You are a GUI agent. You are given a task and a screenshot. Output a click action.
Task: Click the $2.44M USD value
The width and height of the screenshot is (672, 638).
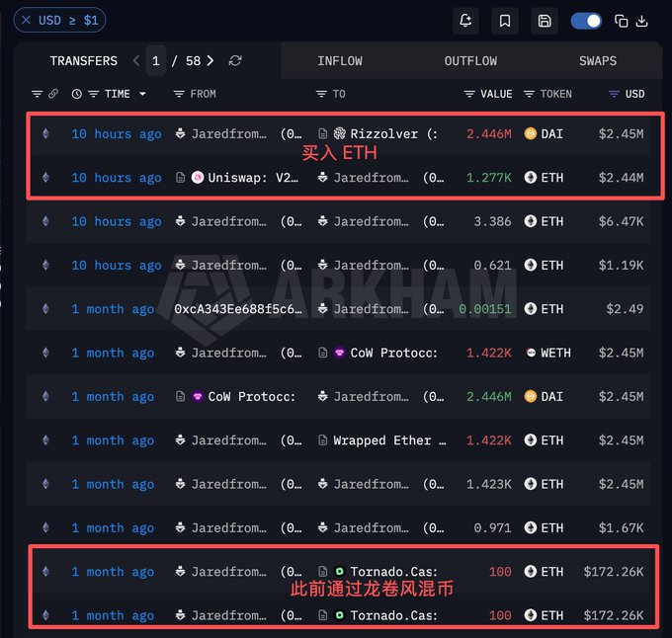pyautogui.click(x=621, y=178)
